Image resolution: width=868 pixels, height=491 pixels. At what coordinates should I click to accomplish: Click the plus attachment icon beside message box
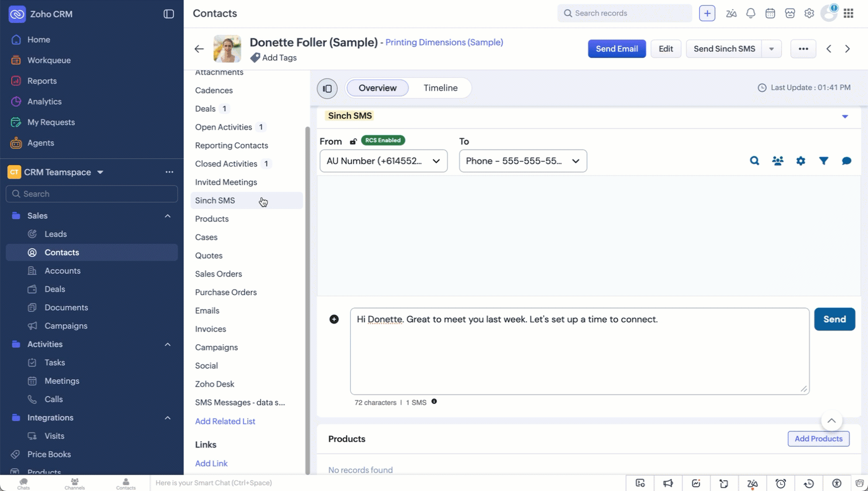point(334,319)
